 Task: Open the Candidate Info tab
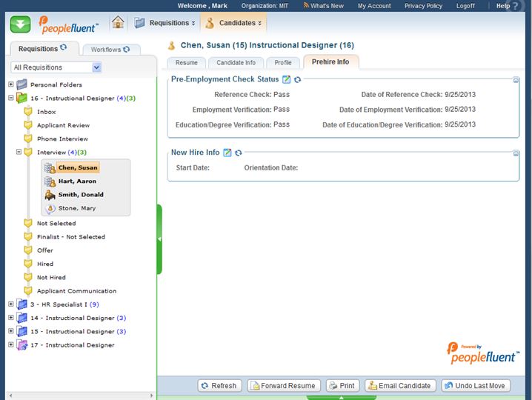(x=236, y=63)
